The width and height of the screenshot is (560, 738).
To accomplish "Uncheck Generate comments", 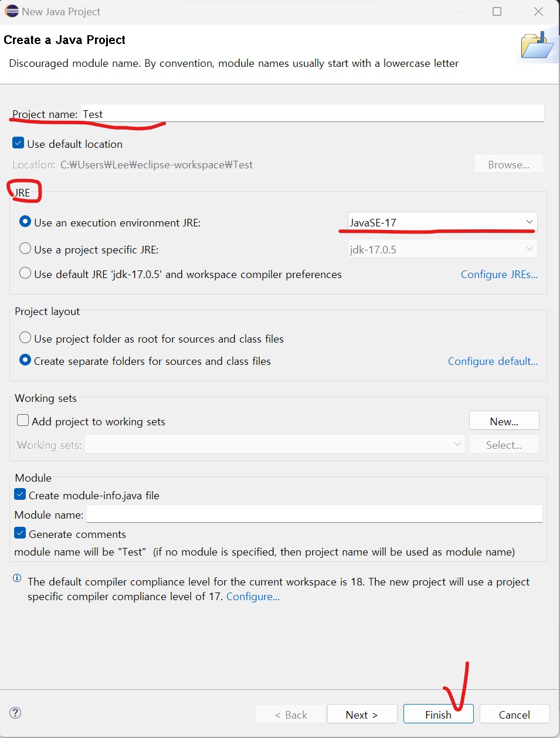I will point(20,533).
